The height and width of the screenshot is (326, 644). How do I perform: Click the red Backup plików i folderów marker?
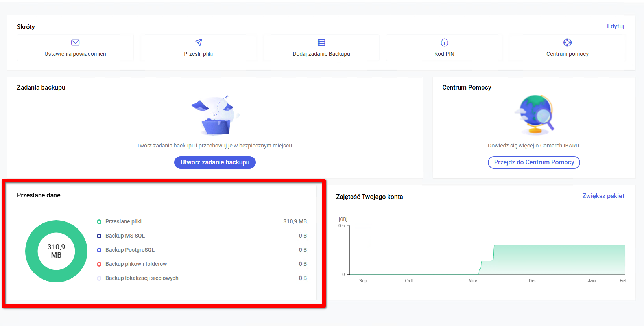click(99, 264)
